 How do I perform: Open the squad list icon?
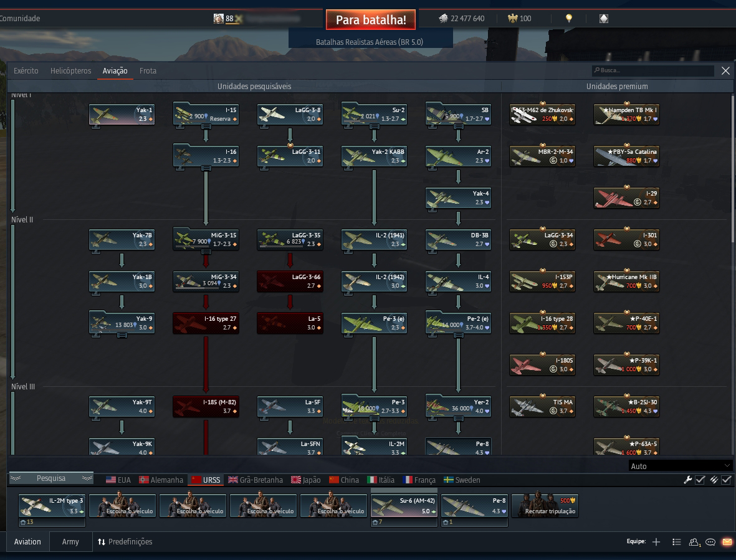676,542
